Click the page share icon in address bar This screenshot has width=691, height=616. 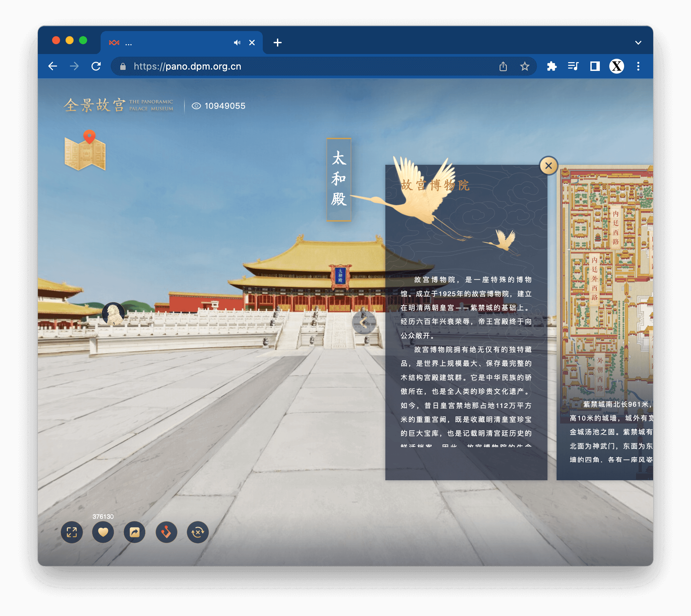click(x=503, y=66)
